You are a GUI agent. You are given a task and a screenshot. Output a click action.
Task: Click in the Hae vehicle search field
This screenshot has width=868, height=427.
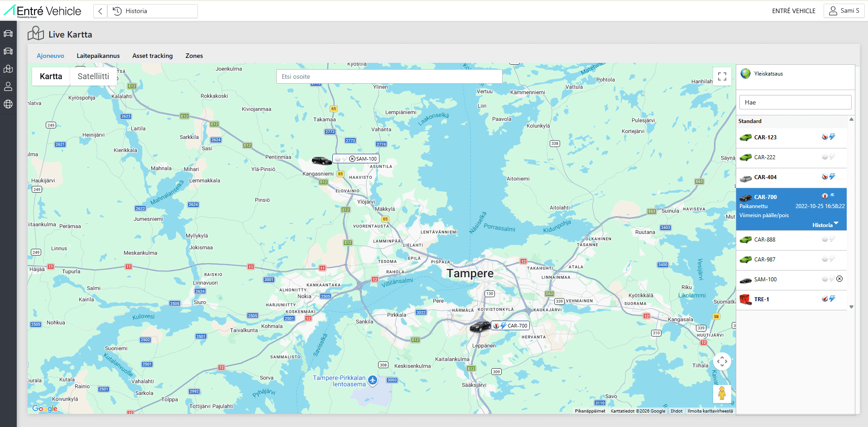796,102
